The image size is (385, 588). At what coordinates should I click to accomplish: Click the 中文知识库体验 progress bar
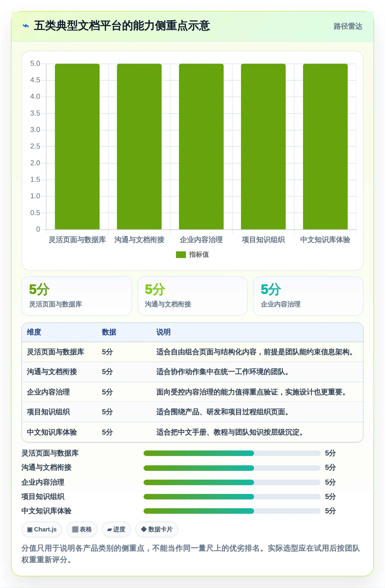(x=232, y=511)
